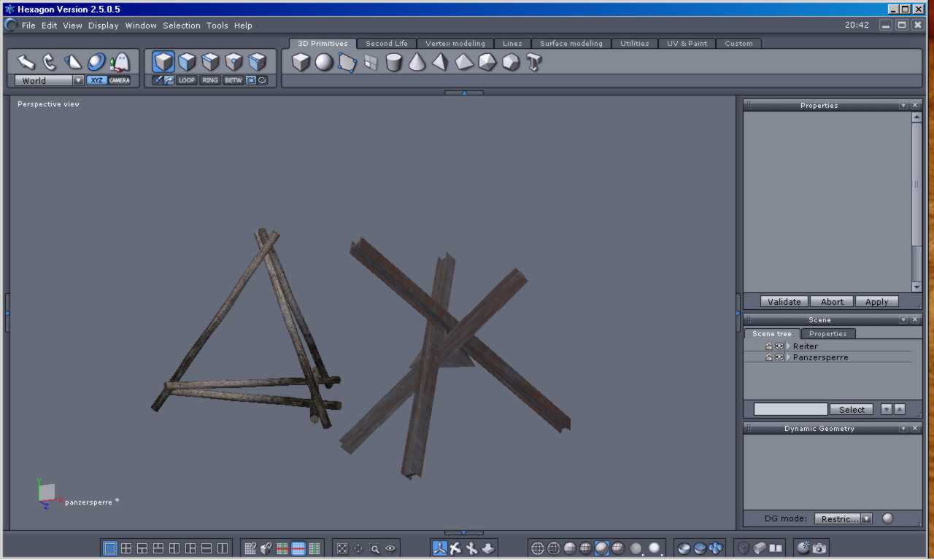This screenshot has height=560, width=934.
Task: Enable BETW selection mode
Action: (x=233, y=80)
